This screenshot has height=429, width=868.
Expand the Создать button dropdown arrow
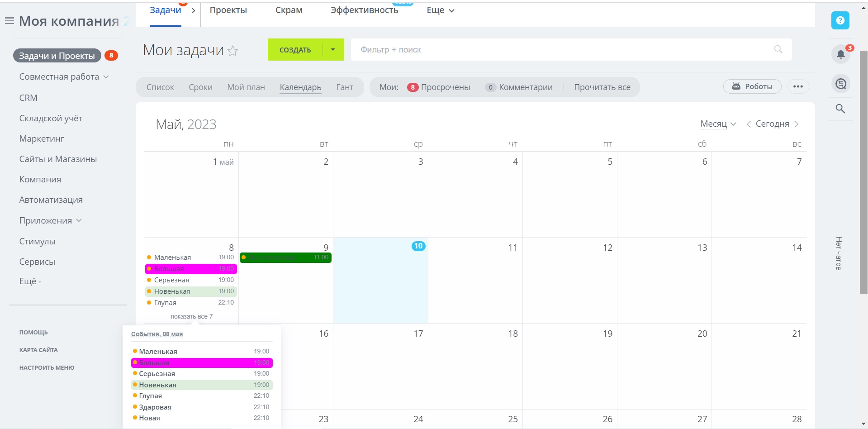(333, 50)
